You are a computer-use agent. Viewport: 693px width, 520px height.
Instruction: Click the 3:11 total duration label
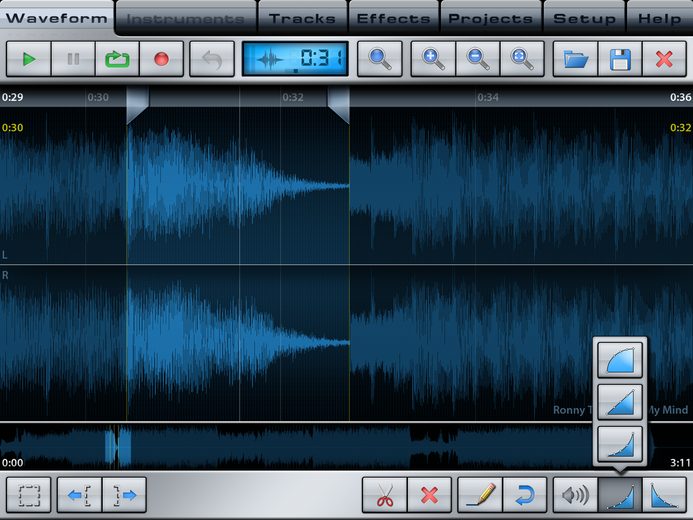coord(681,463)
